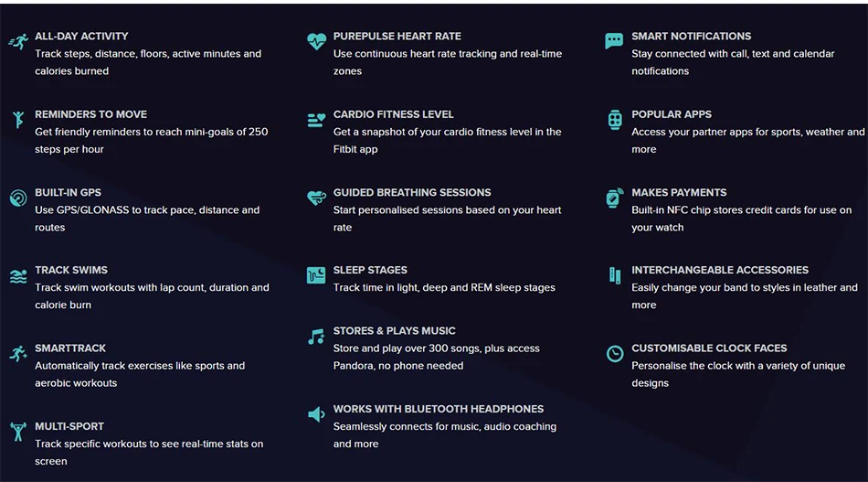Select the Makes Payments watch icon
Image resolution: width=868 pixels, height=482 pixels.
click(615, 198)
